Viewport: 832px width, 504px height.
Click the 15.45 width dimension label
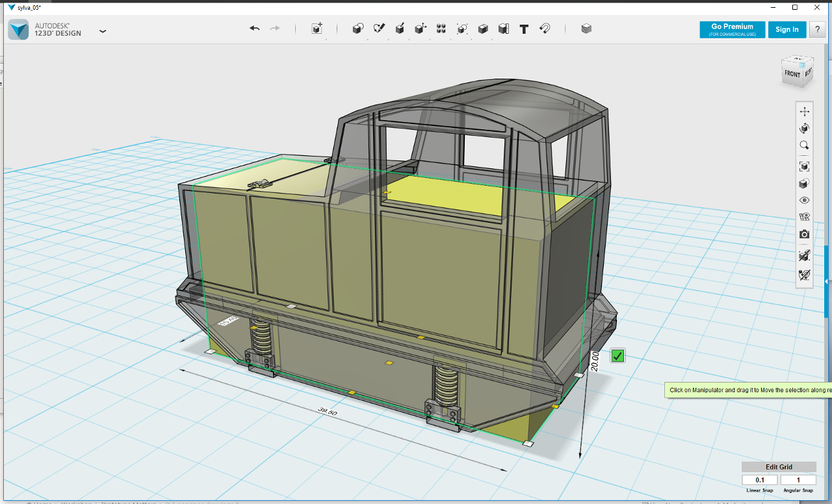click(229, 320)
